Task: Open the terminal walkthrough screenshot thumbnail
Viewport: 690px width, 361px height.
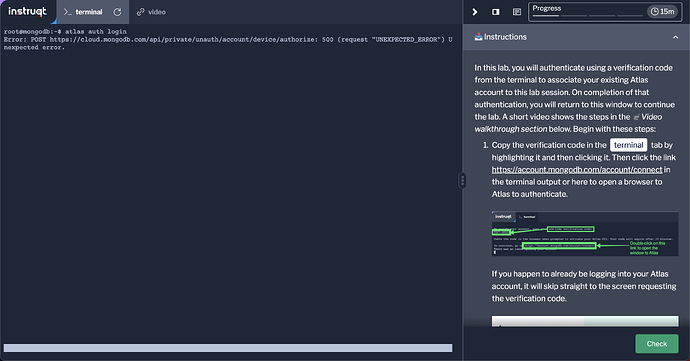Action: pos(585,234)
